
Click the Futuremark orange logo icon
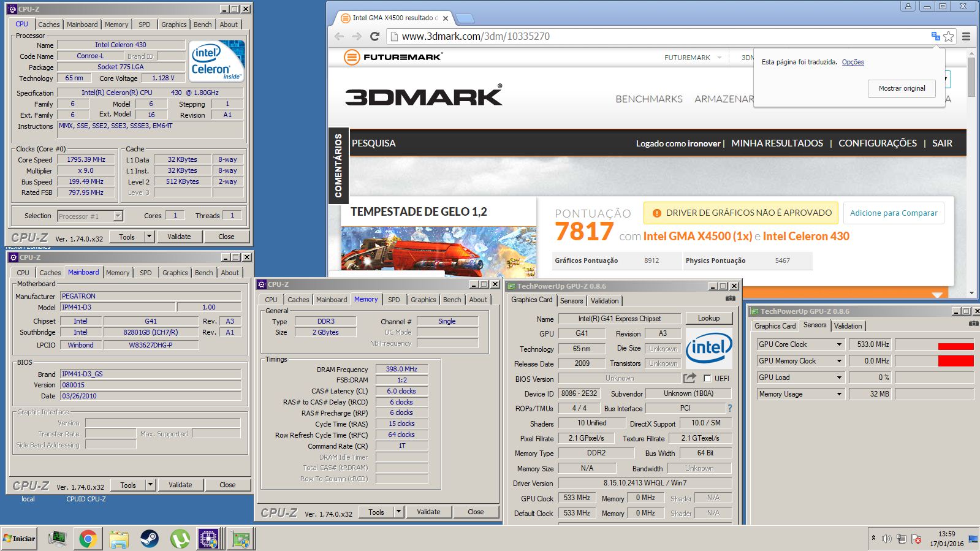tap(351, 58)
